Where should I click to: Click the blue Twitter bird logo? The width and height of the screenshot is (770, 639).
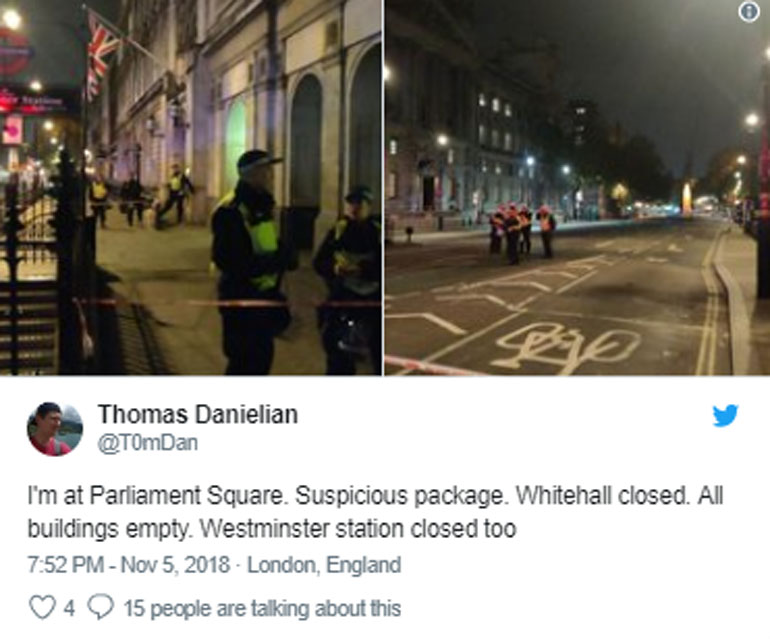pos(725,416)
